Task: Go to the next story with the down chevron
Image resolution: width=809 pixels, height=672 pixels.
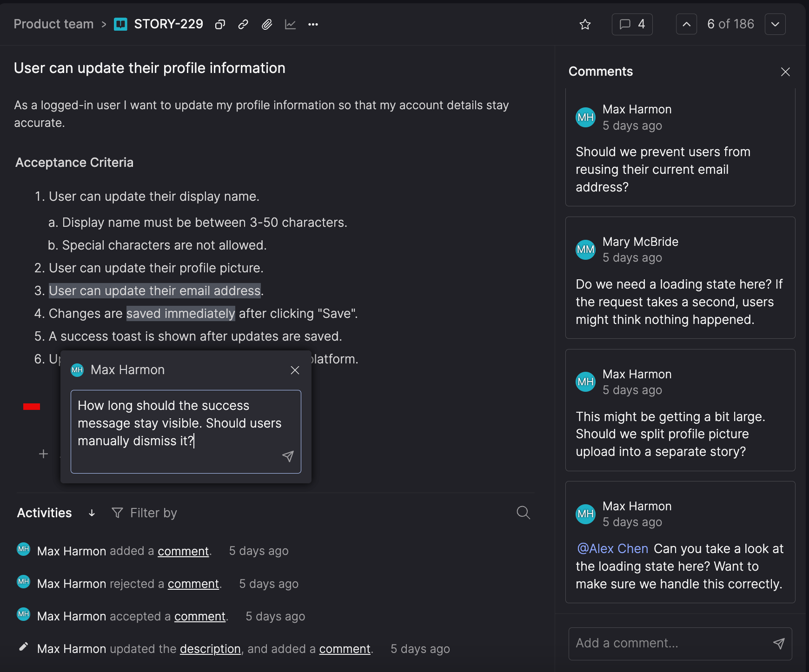Action: click(x=775, y=24)
